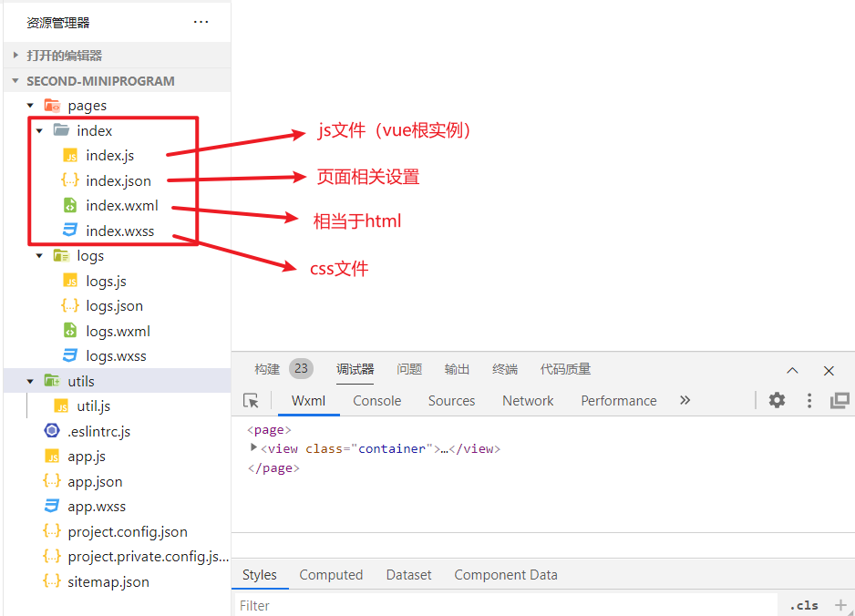Collapse the pages folder
The height and width of the screenshot is (616, 855).
tap(31, 106)
